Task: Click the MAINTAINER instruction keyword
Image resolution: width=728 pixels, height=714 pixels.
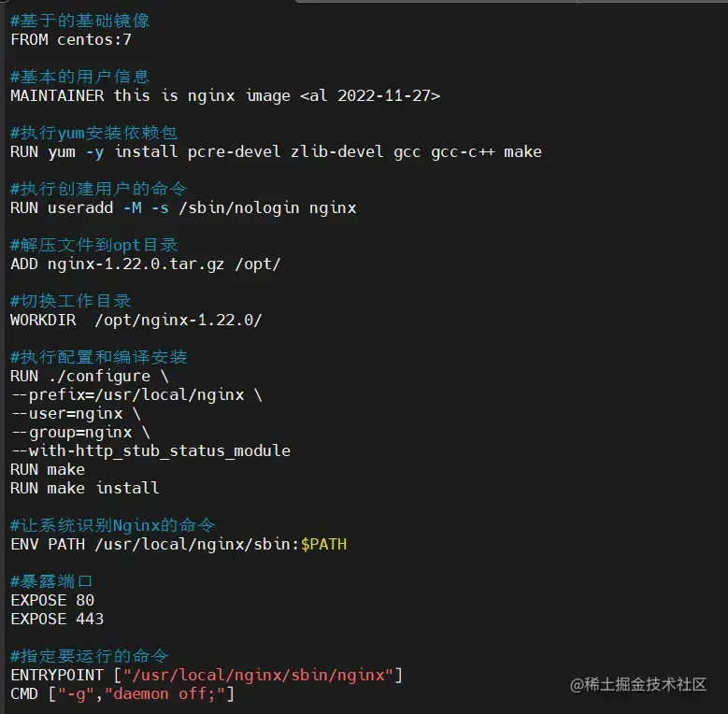Action: click(x=57, y=95)
